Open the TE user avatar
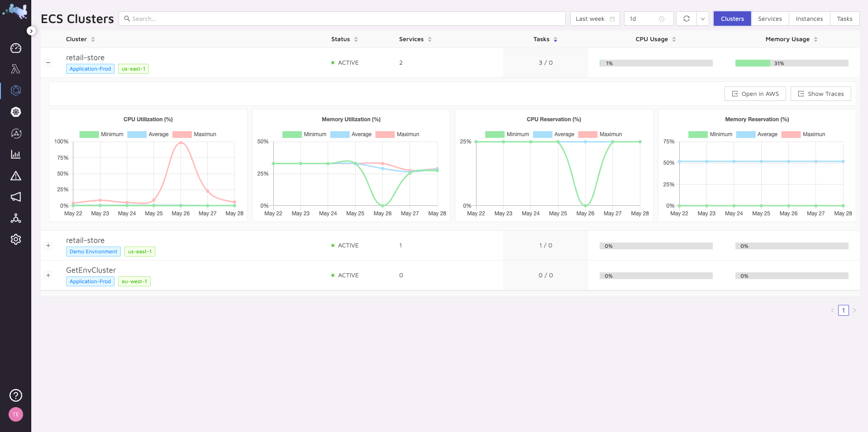The width and height of the screenshot is (868, 432). pyautogui.click(x=16, y=414)
